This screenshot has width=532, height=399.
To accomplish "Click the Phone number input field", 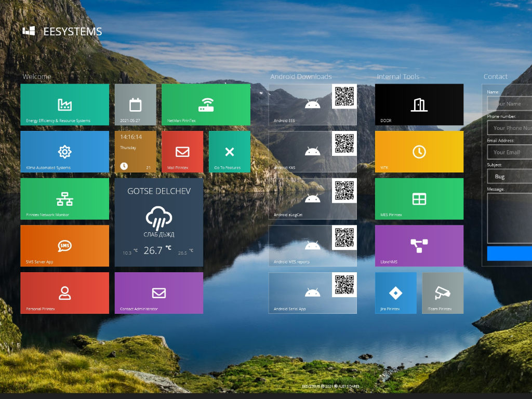I will point(510,128).
